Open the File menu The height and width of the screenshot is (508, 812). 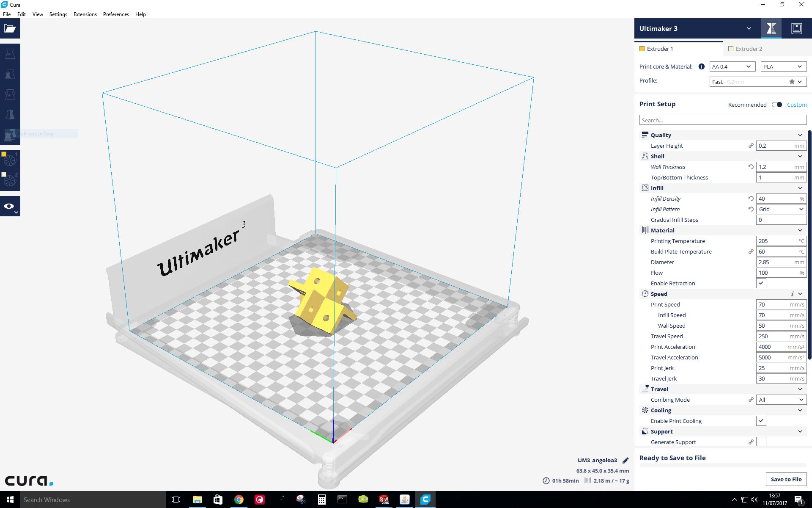tap(7, 14)
